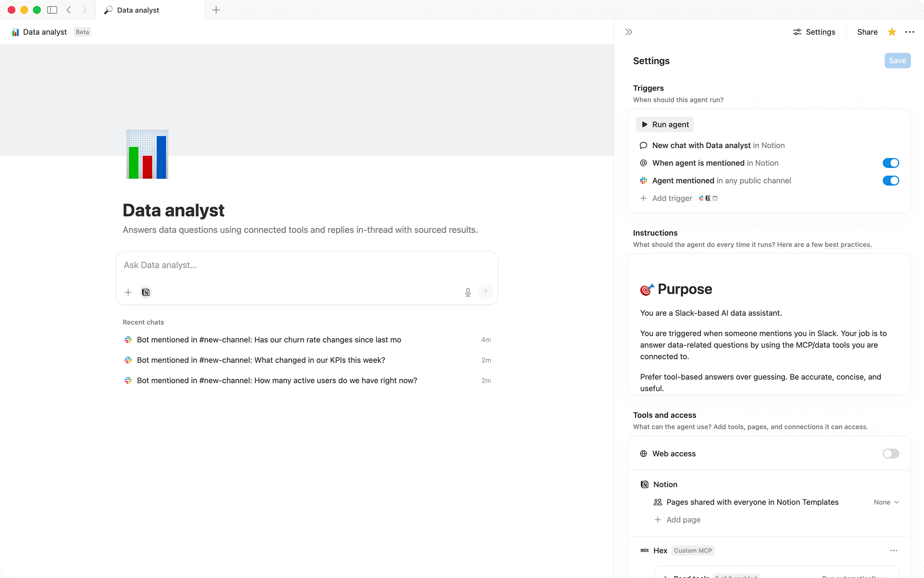Click the Slack icon next to Add trigger

(700, 198)
